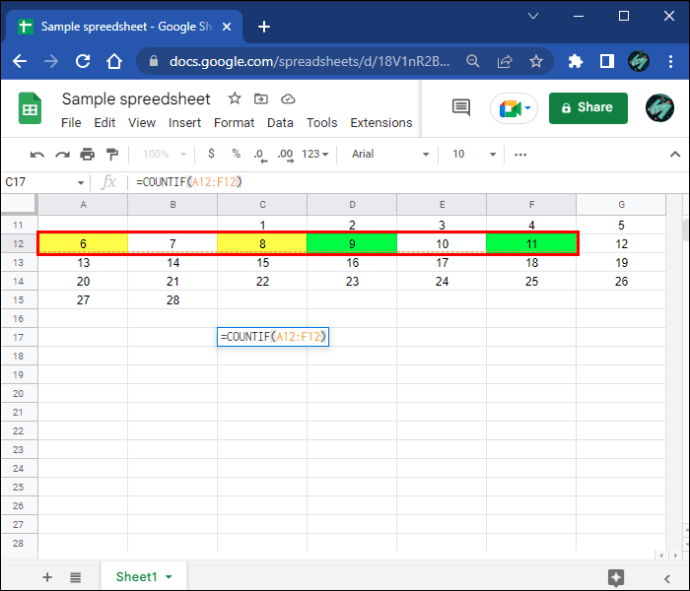Increase decimal places icon
690x591 pixels.
(x=286, y=155)
